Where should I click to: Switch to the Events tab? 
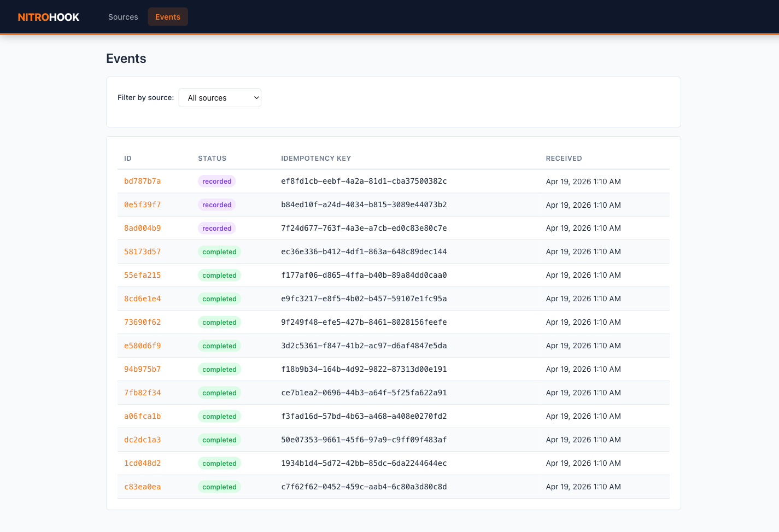pos(167,17)
